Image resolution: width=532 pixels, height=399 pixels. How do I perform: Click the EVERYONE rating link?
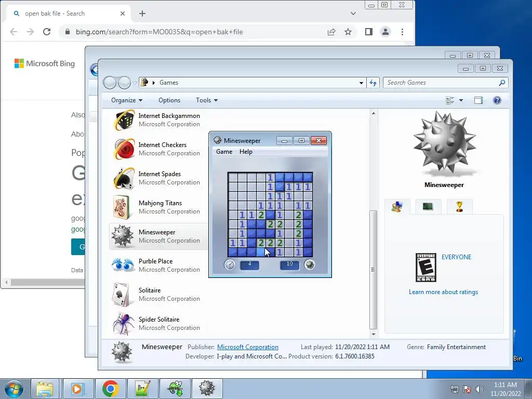456,257
